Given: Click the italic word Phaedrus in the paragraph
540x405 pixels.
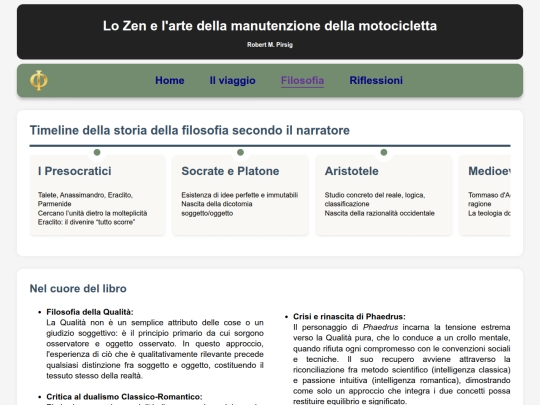Looking at the screenshot, I should (380, 327).
